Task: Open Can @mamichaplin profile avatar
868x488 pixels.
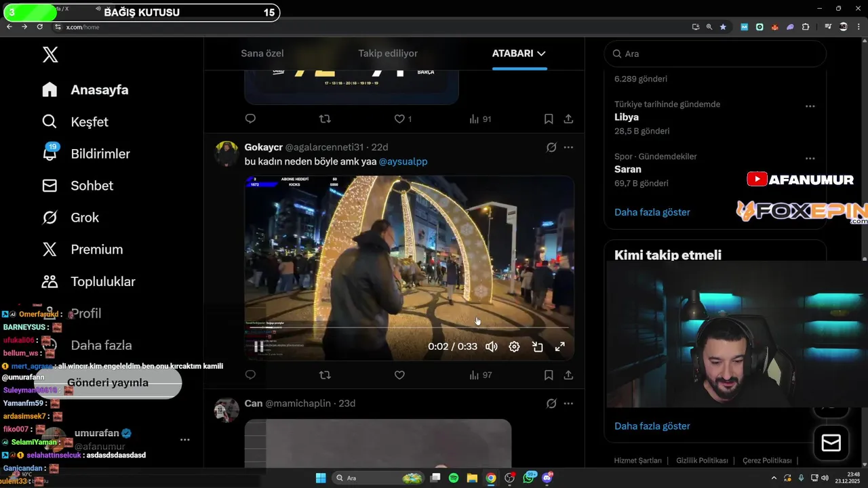Action: [x=226, y=409]
